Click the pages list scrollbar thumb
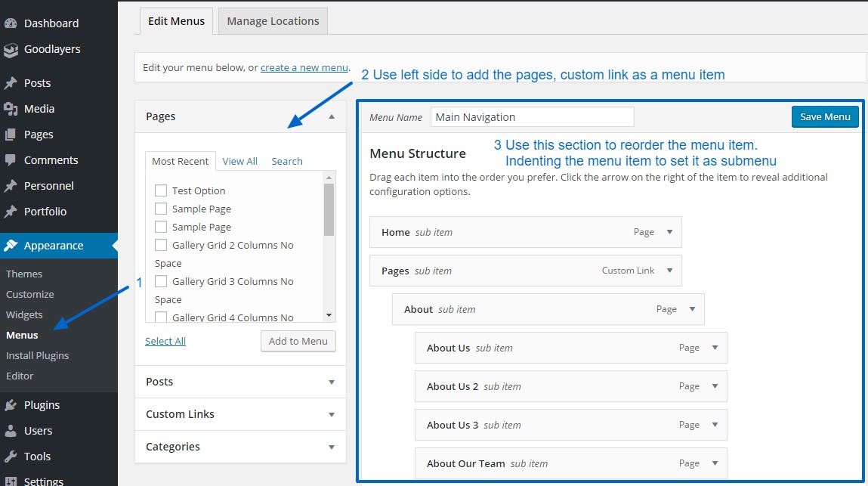This screenshot has width=868, height=486. tap(329, 209)
